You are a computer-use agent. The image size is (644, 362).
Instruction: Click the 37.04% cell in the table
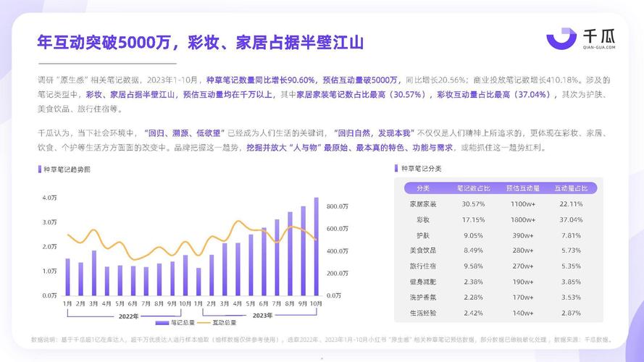tap(571, 219)
